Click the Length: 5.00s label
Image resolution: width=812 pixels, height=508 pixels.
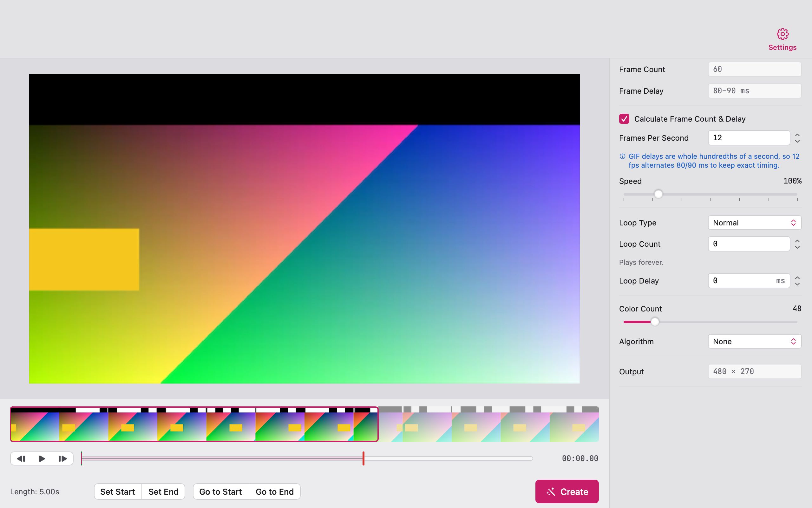click(x=35, y=491)
